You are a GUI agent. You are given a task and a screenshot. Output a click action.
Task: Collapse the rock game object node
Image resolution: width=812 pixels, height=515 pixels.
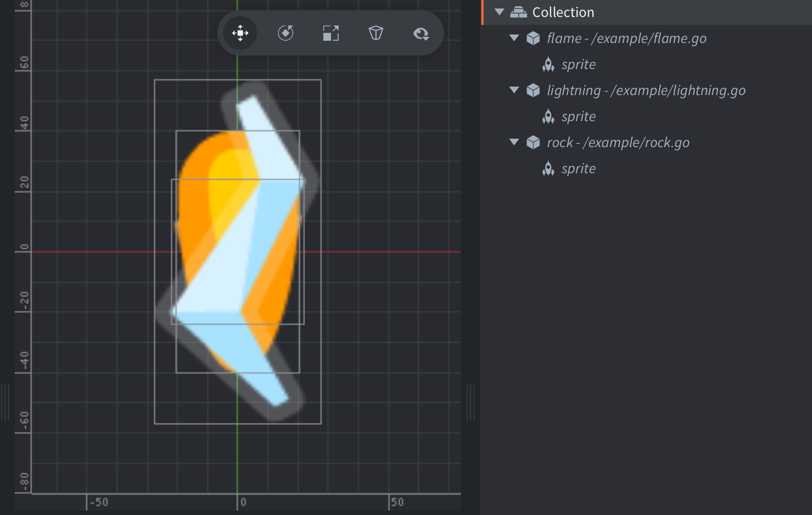[514, 142]
